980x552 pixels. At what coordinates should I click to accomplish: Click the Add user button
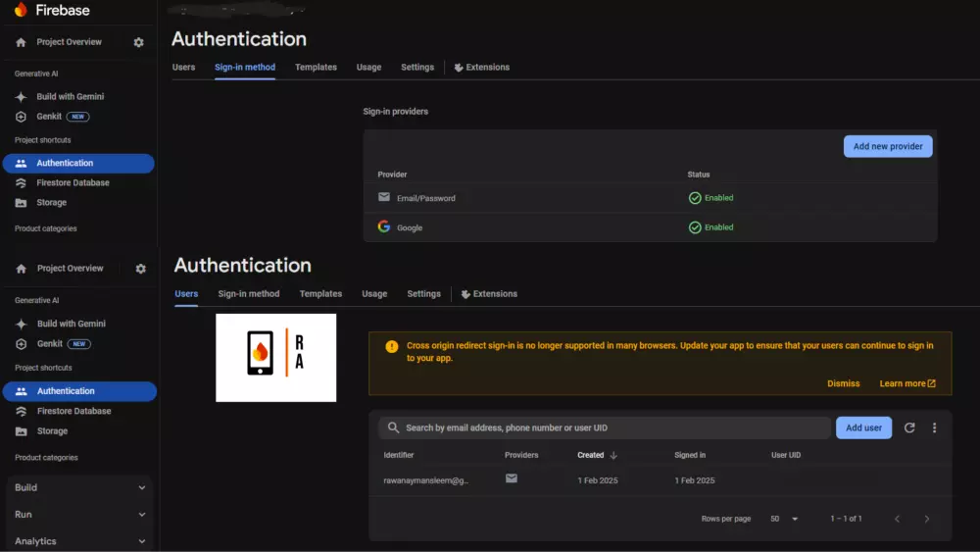click(x=863, y=427)
